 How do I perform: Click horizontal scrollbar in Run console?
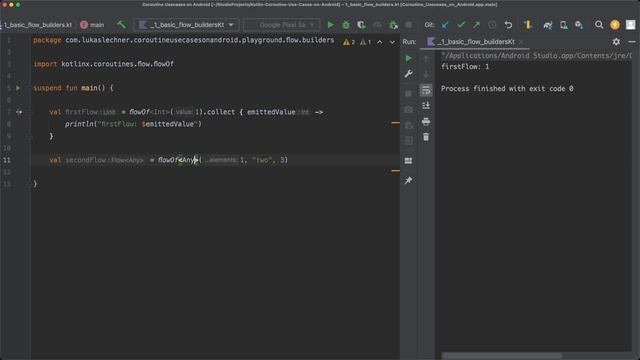click(x=502, y=356)
